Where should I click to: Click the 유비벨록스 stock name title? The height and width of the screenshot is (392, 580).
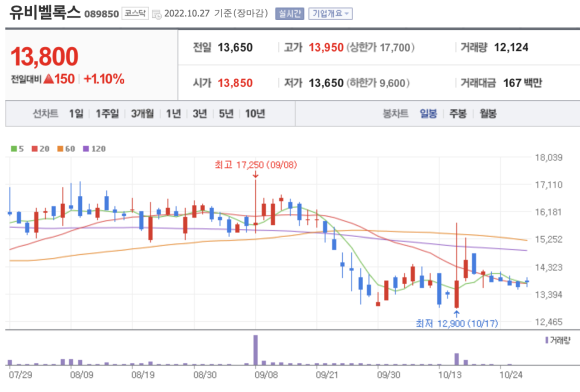45,12
